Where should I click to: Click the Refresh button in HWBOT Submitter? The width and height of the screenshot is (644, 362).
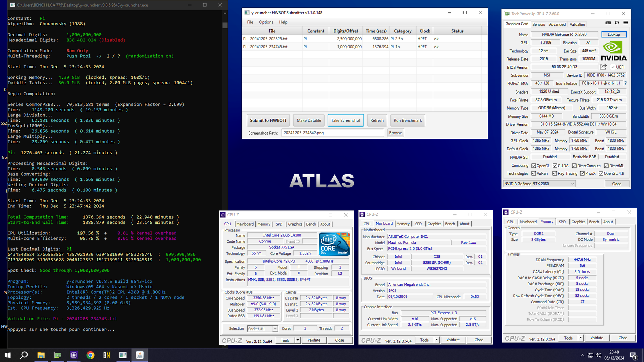[x=377, y=120]
